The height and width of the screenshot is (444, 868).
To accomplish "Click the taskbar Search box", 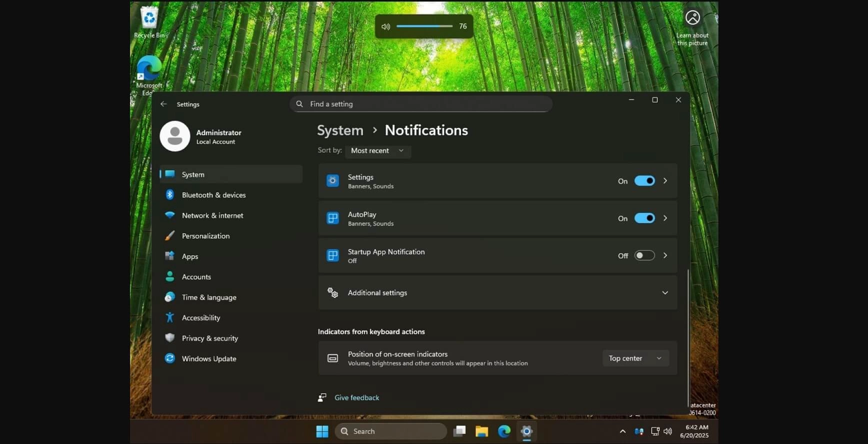I will tap(390, 431).
